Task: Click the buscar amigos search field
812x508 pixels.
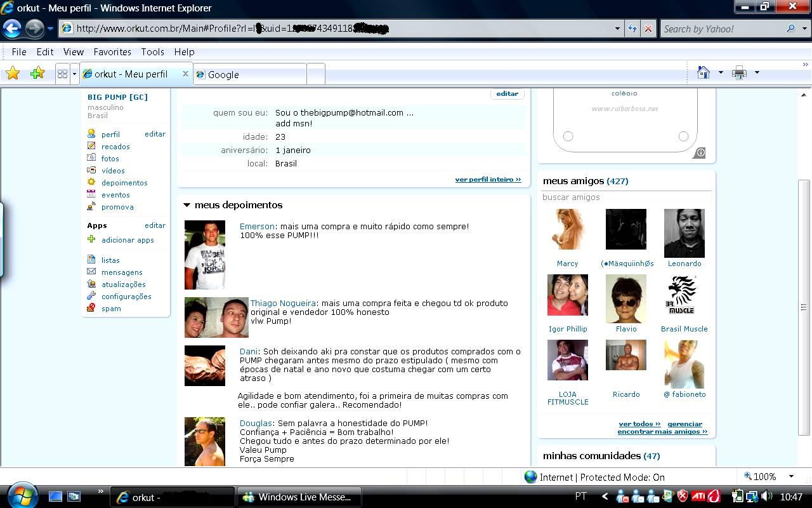Action: (627, 197)
